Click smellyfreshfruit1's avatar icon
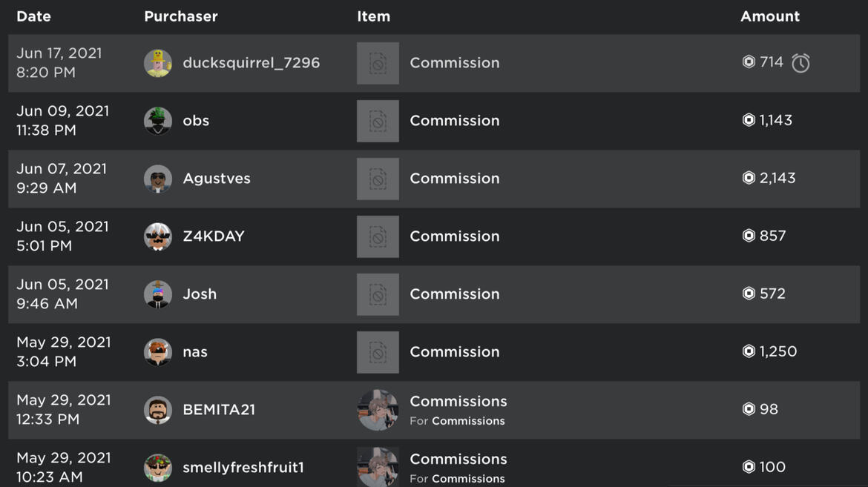Screen dimensions: 868x487 coord(158,468)
